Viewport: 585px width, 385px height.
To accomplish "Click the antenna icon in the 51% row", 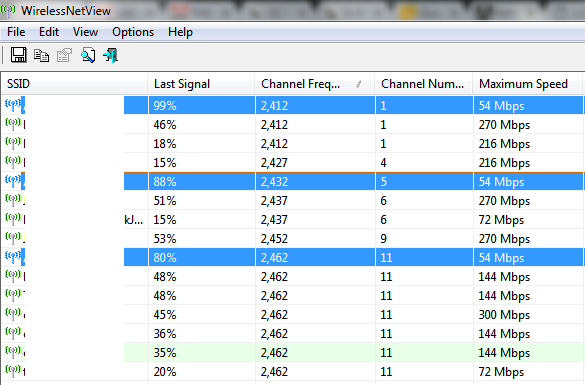I will [x=13, y=200].
